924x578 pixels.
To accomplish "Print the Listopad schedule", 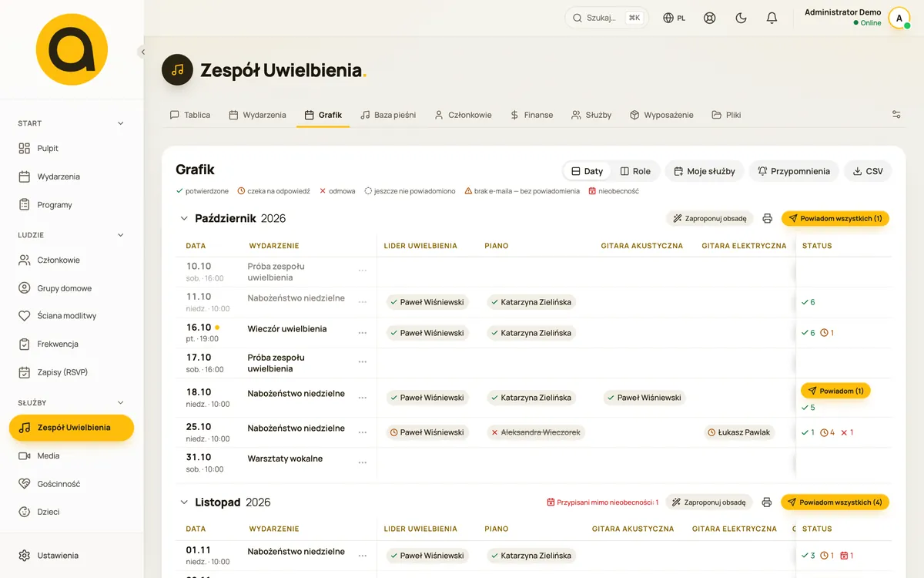I will [766, 502].
